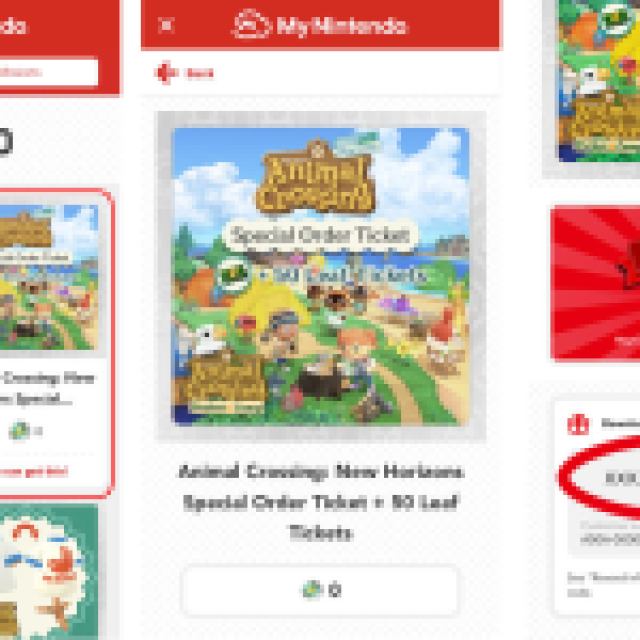Image resolution: width=640 pixels, height=640 pixels.
Task: Open the large Animal Crossing reward image
Action: point(320,276)
